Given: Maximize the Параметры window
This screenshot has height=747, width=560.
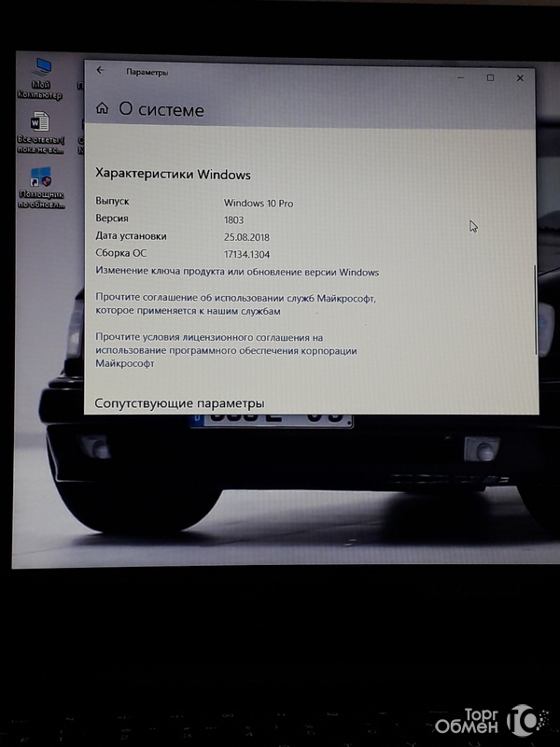Looking at the screenshot, I should [490, 78].
